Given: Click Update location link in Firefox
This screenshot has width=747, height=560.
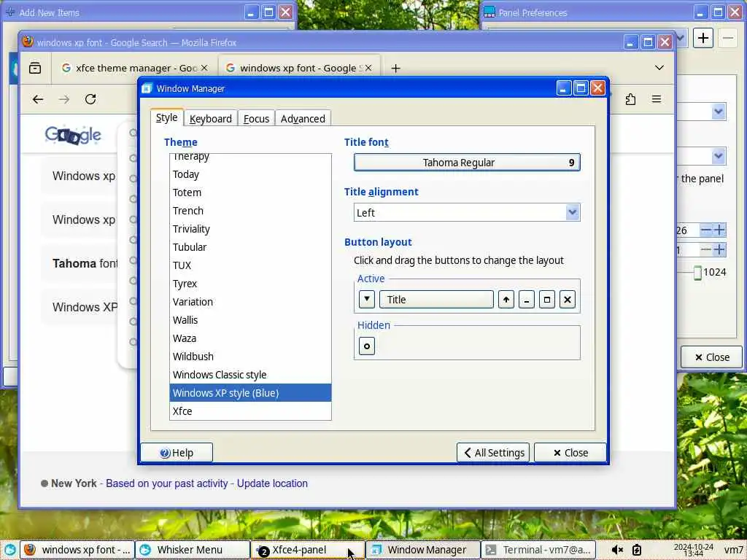Looking at the screenshot, I should [x=272, y=483].
